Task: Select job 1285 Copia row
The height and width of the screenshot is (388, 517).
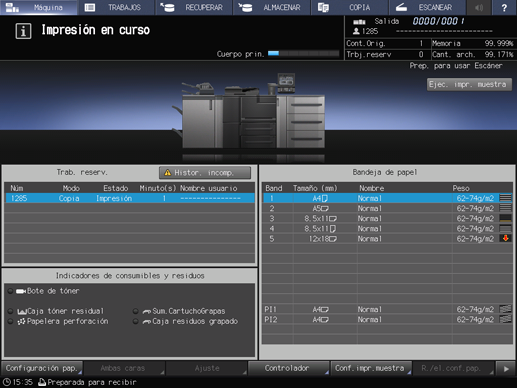Action: pos(130,198)
